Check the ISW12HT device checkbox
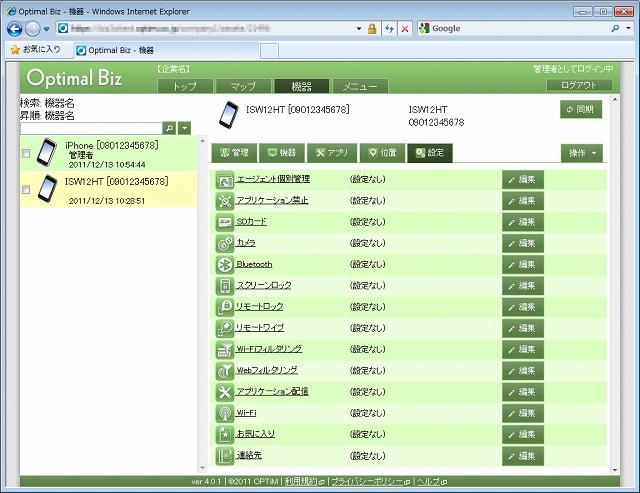This screenshot has width=640, height=493. pos(26,190)
